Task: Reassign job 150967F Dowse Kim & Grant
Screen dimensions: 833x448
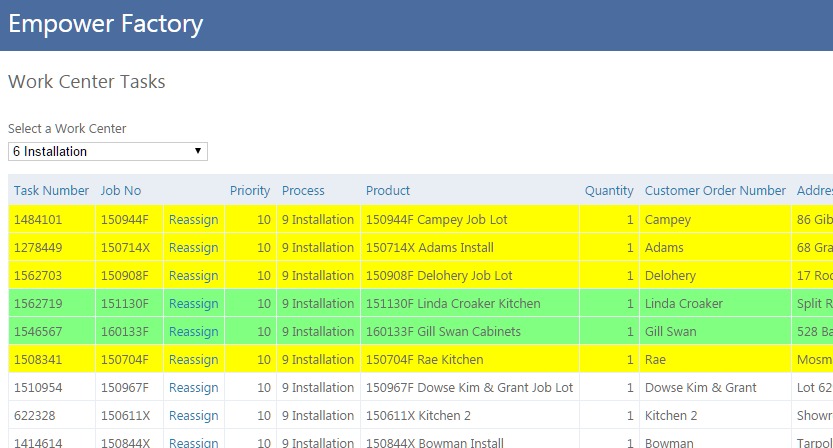Action: [193, 388]
